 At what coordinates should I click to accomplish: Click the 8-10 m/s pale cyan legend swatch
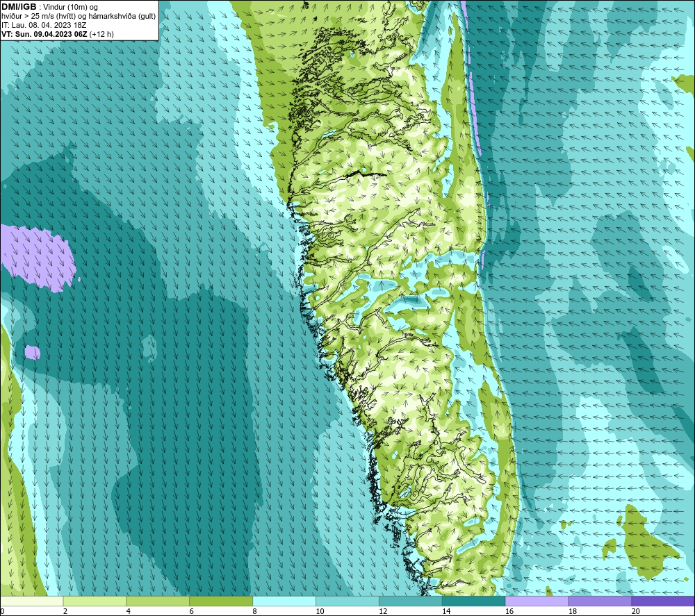click(x=284, y=601)
